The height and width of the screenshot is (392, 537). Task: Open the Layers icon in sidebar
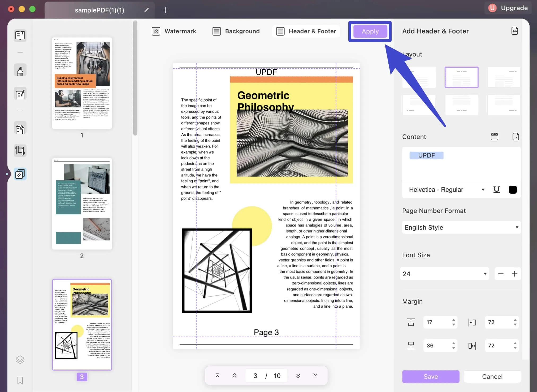coord(20,359)
